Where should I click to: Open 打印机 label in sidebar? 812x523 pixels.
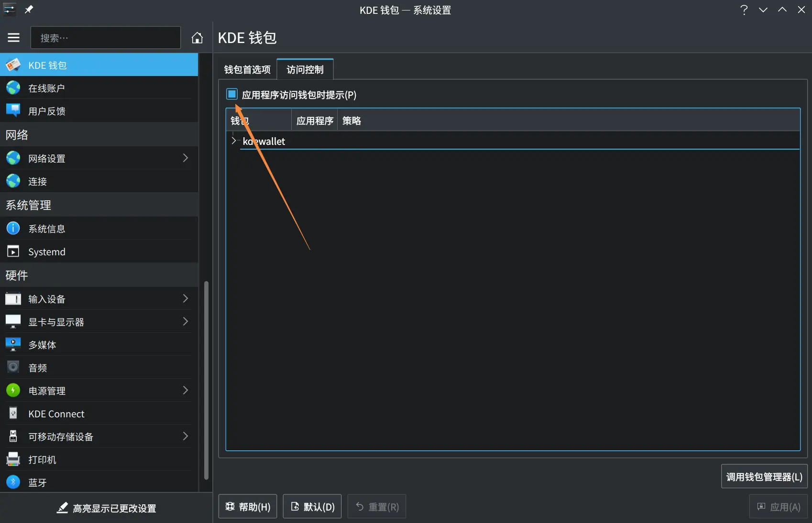[x=42, y=459]
